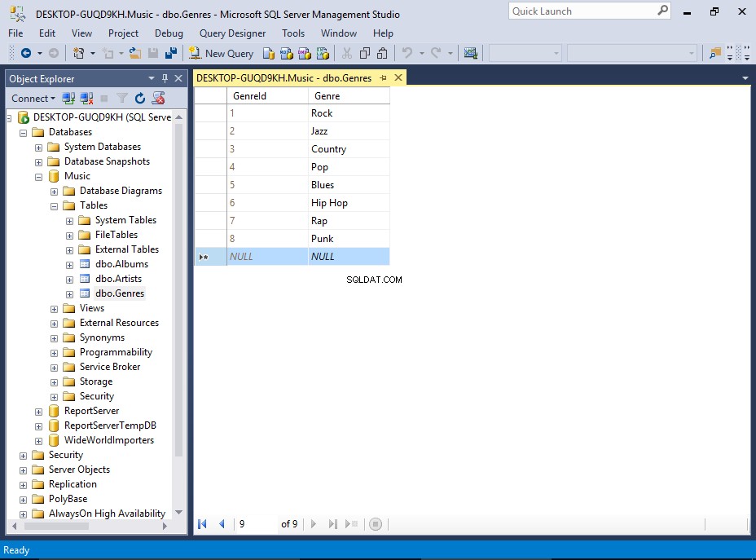756x560 pixels.
Task: Open the New Project dropdown arrow
Action: click(93, 53)
